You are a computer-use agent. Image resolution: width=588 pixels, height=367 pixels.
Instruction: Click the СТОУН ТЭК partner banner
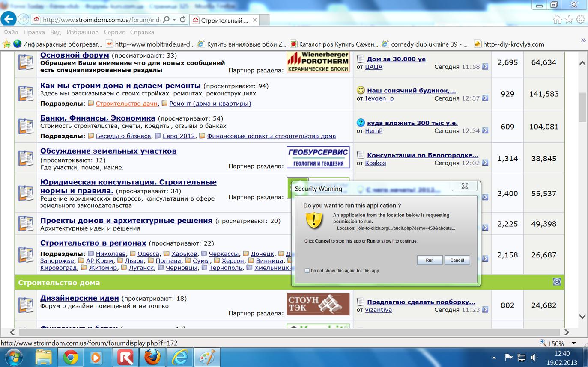pos(318,305)
